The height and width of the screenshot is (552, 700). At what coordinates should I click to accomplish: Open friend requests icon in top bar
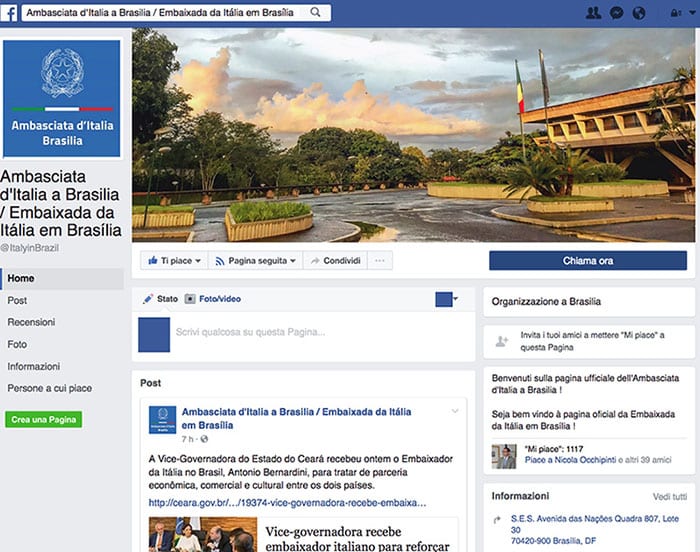(593, 13)
